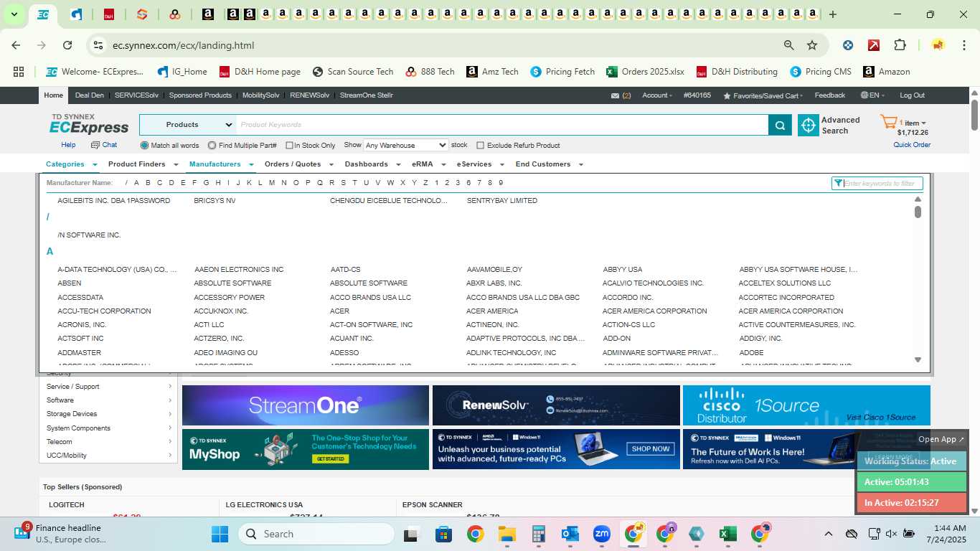Open File Explorer from the taskbar
This screenshot has height=551, width=980.
click(507, 534)
